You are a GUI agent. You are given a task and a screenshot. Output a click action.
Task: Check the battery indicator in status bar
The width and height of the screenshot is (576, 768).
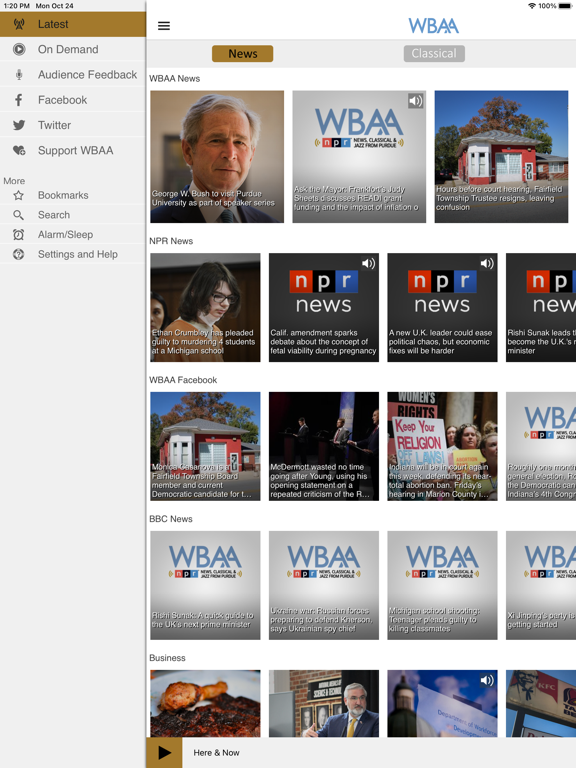coord(564,6)
